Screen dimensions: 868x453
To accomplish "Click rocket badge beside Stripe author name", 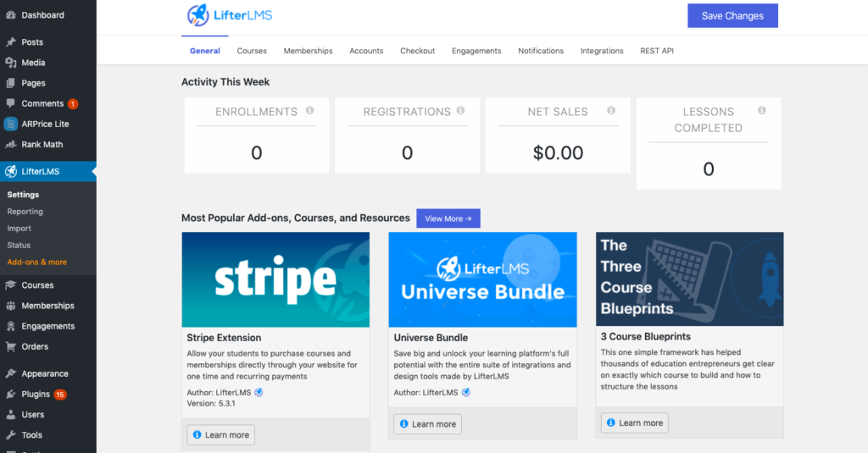I will pos(259,393).
